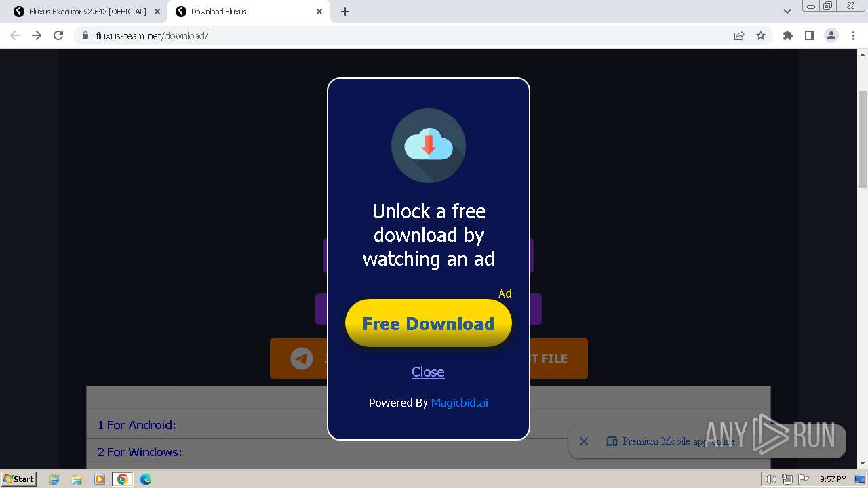Viewport: 868px width, 488px height.
Task: Dismiss Premium Mobile app notification X
Action: (584, 441)
